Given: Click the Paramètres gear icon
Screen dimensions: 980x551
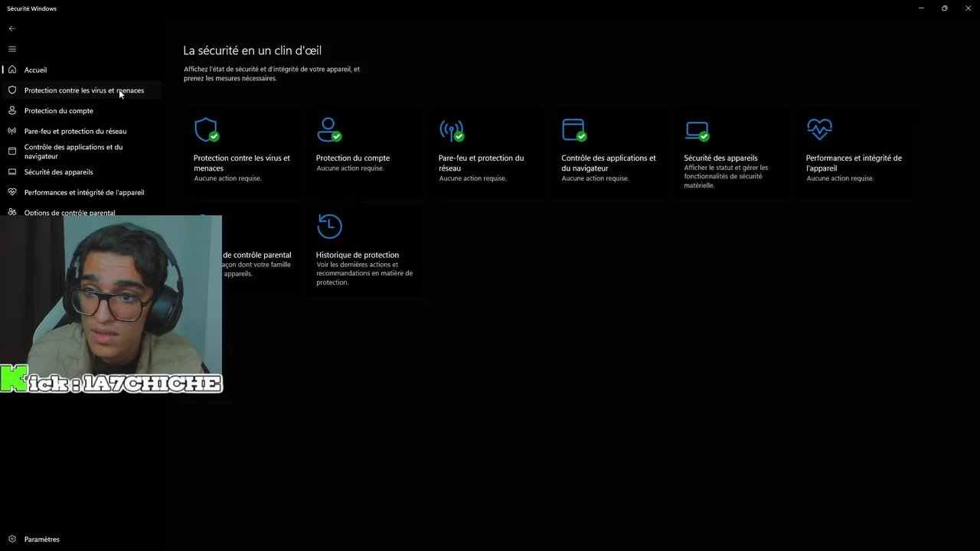Looking at the screenshot, I should click(12, 539).
